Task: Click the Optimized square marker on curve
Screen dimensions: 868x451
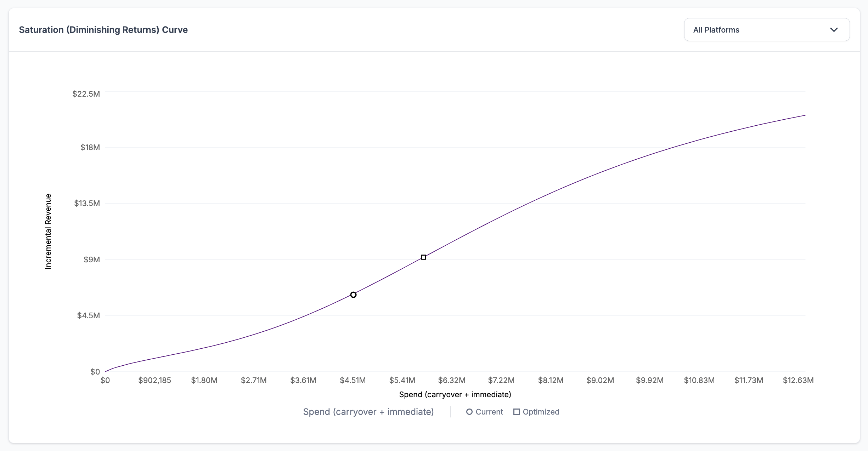Action: click(423, 257)
